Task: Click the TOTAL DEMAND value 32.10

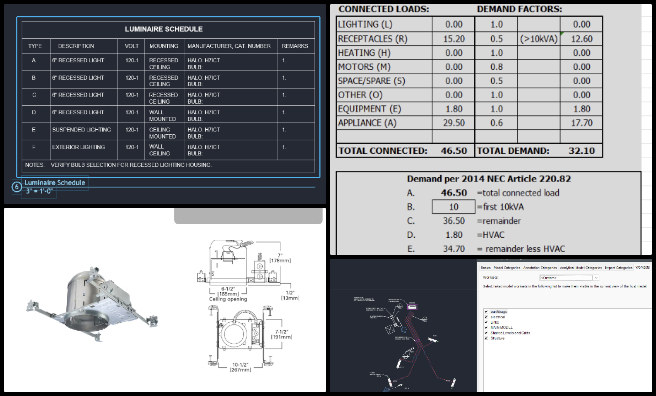Action: [581, 151]
